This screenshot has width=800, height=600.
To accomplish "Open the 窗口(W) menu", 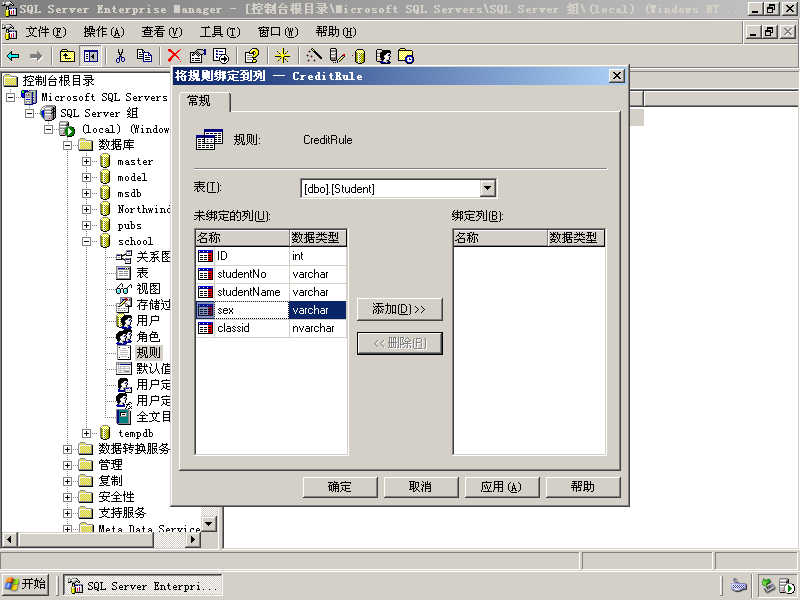I will 278,32.
